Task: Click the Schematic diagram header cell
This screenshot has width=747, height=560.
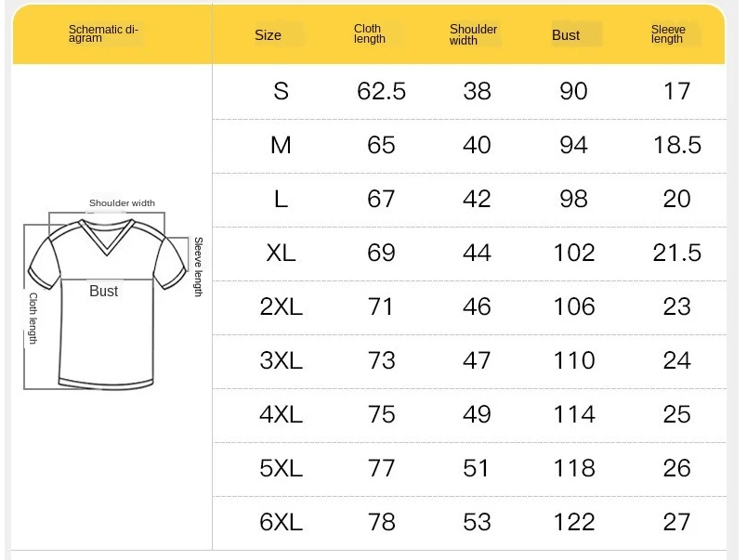Action: point(104,34)
